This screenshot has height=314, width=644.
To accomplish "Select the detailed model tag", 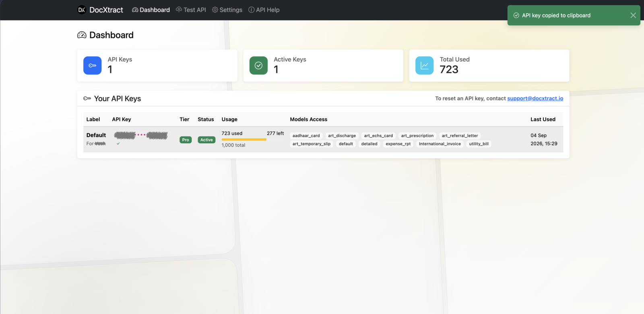I will click(x=369, y=144).
